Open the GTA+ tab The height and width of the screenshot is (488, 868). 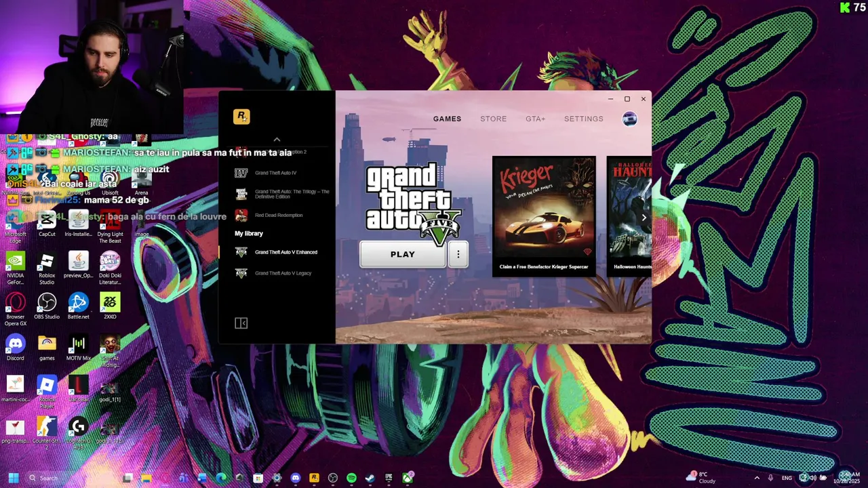pos(536,119)
